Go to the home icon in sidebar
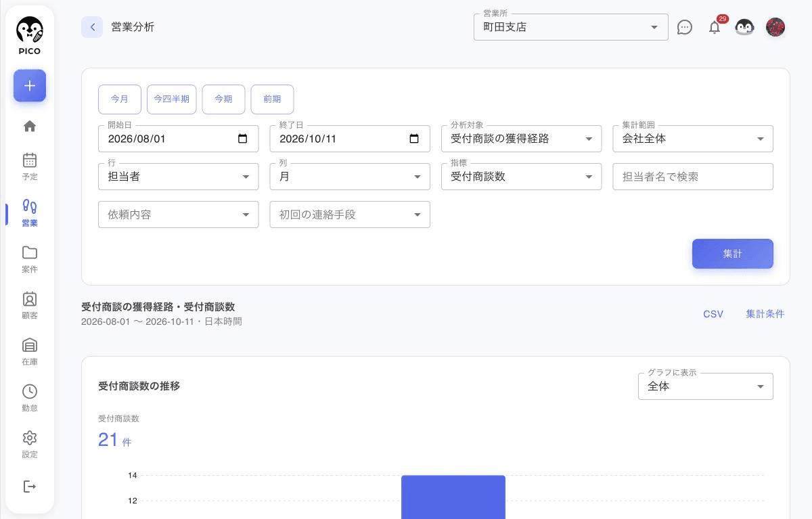812x519 pixels. coord(30,126)
